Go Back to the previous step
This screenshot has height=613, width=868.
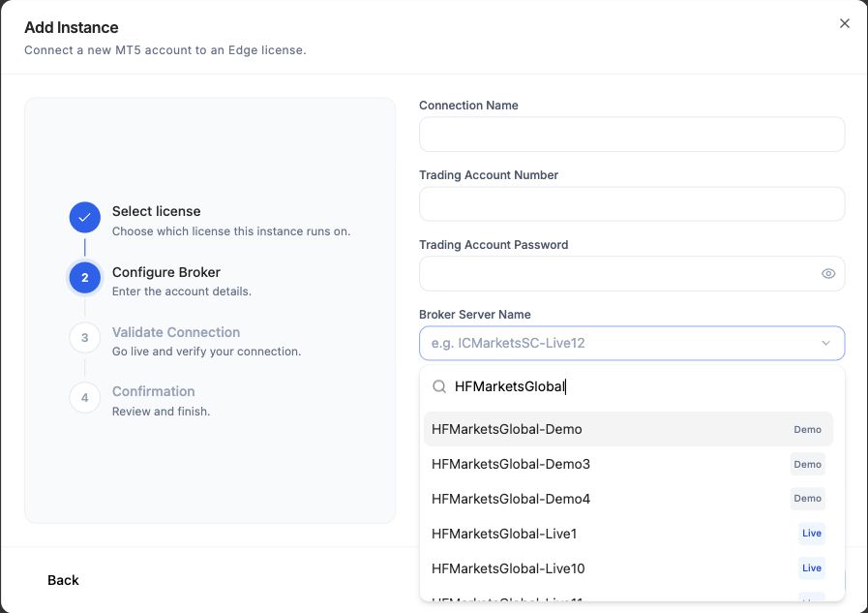63,580
